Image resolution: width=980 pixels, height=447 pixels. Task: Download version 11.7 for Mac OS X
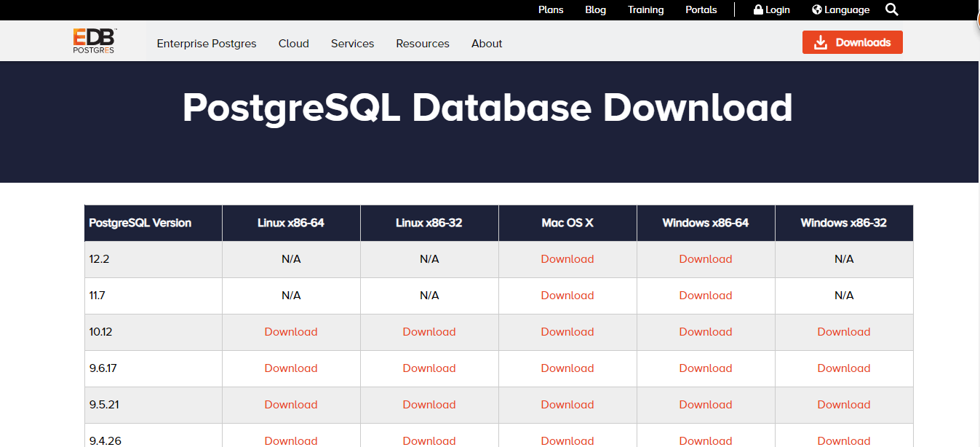click(567, 296)
